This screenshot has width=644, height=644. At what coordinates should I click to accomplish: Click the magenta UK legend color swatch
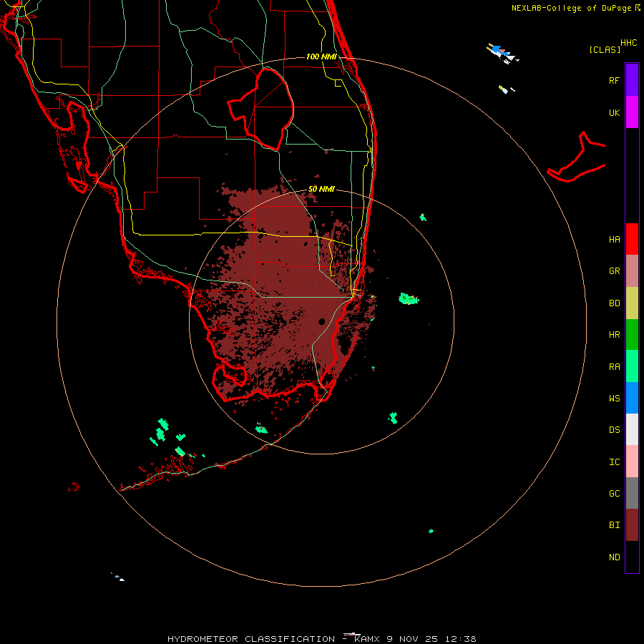pyautogui.click(x=632, y=112)
